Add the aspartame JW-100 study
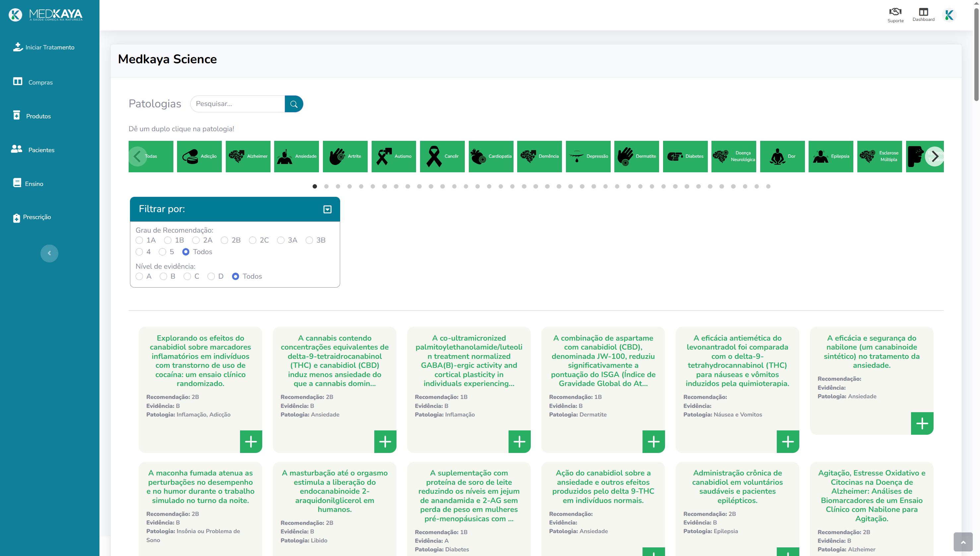 (x=654, y=442)
